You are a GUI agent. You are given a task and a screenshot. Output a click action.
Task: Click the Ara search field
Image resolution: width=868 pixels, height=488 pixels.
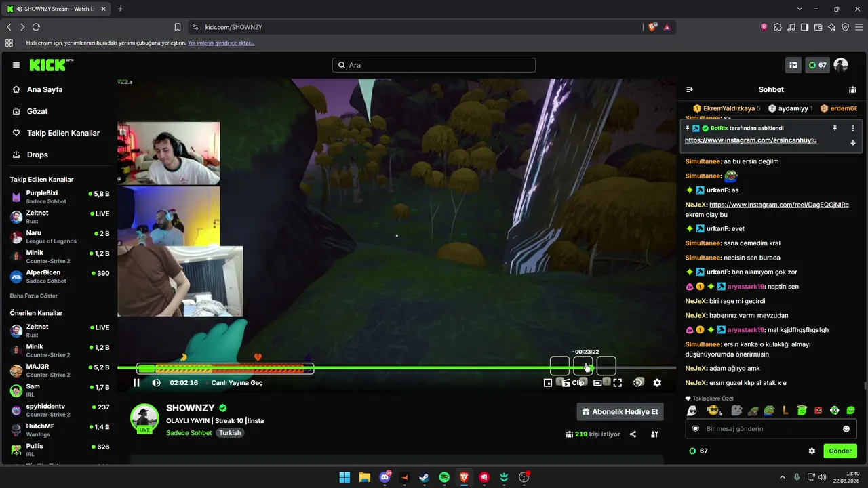[x=434, y=65]
